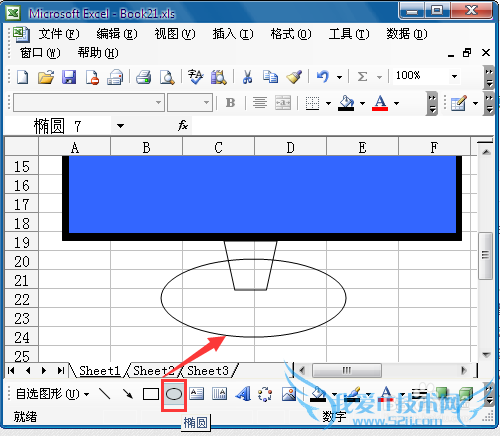Insert a diagram or organization chart

(265, 394)
